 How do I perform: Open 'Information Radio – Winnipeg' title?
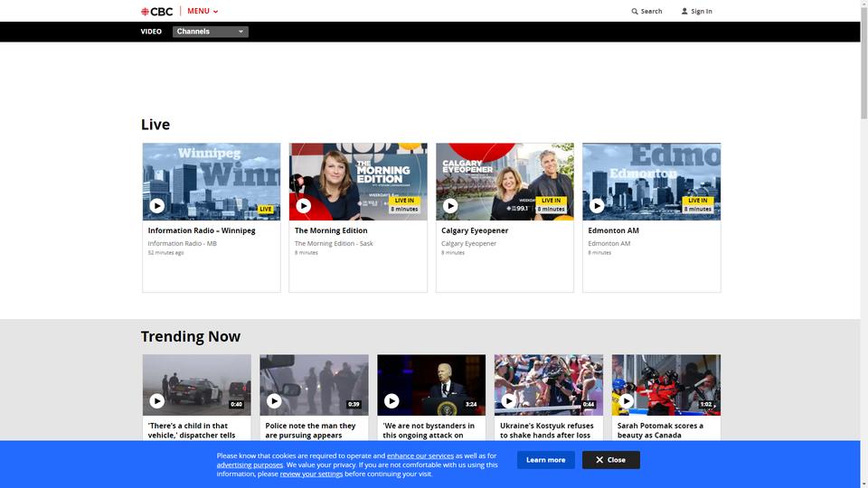pos(202,230)
